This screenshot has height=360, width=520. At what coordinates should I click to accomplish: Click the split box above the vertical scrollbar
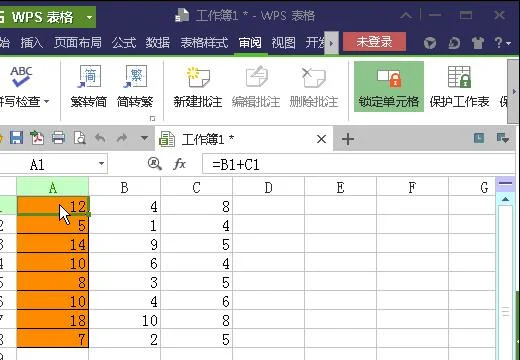point(505,183)
